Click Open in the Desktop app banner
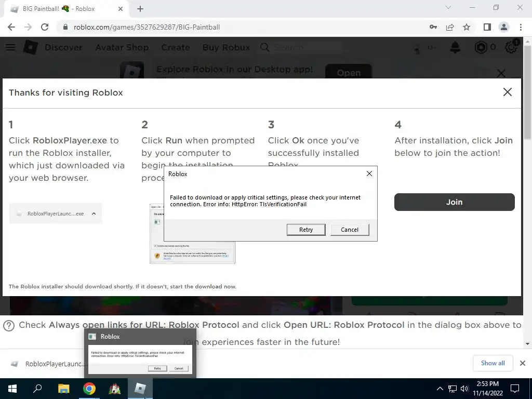532x399 pixels. pos(349,72)
